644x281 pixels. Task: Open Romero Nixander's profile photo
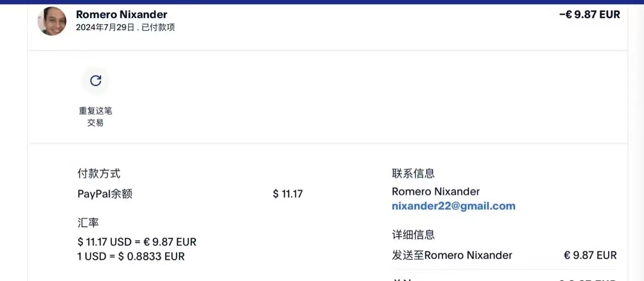coord(52,21)
